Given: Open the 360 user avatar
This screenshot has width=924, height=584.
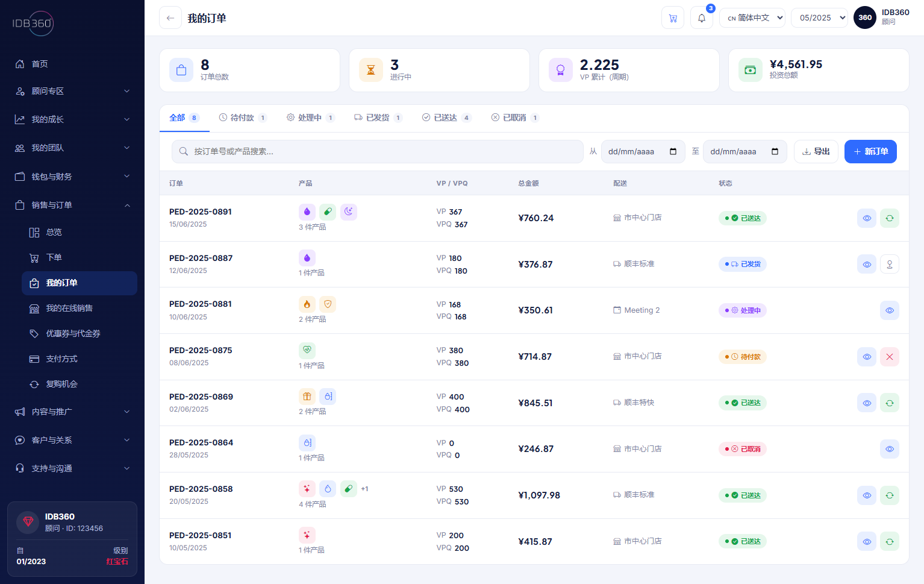Looking at the screenshot, I should point(865,17).
